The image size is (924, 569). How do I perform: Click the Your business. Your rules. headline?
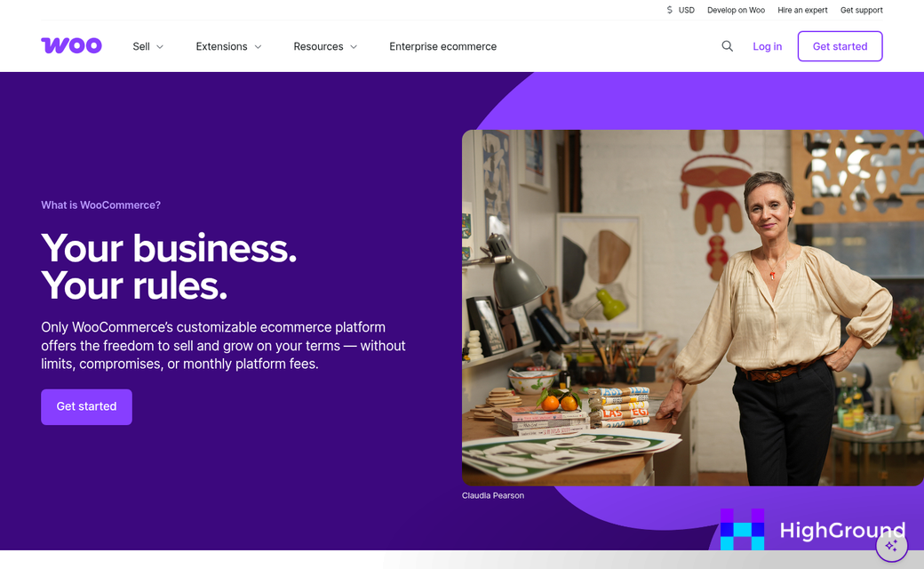169,267
